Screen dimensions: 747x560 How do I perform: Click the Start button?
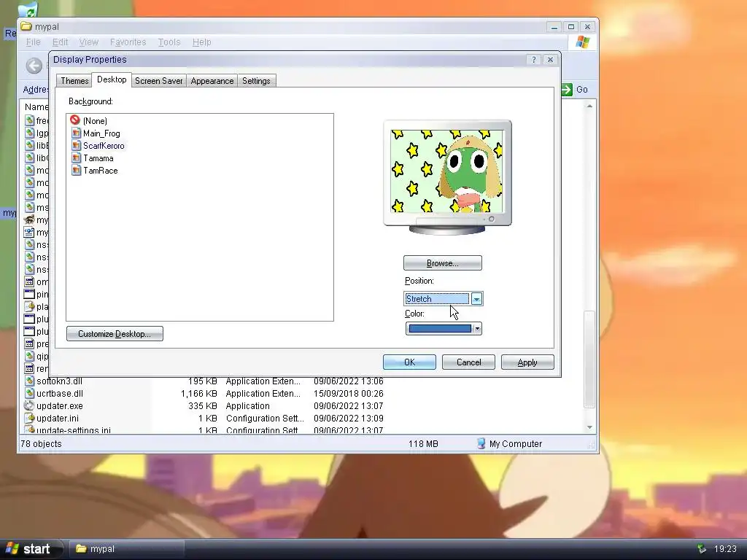click(31, 549)
